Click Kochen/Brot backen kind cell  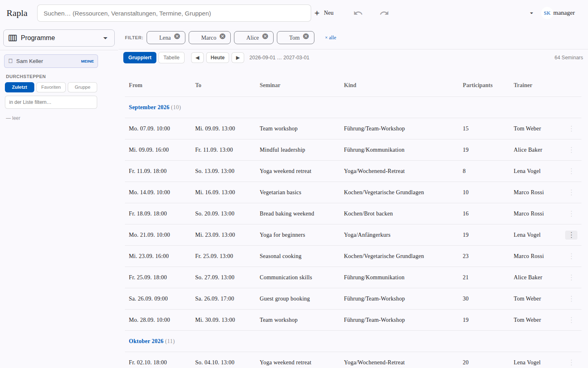pos(368,213)
